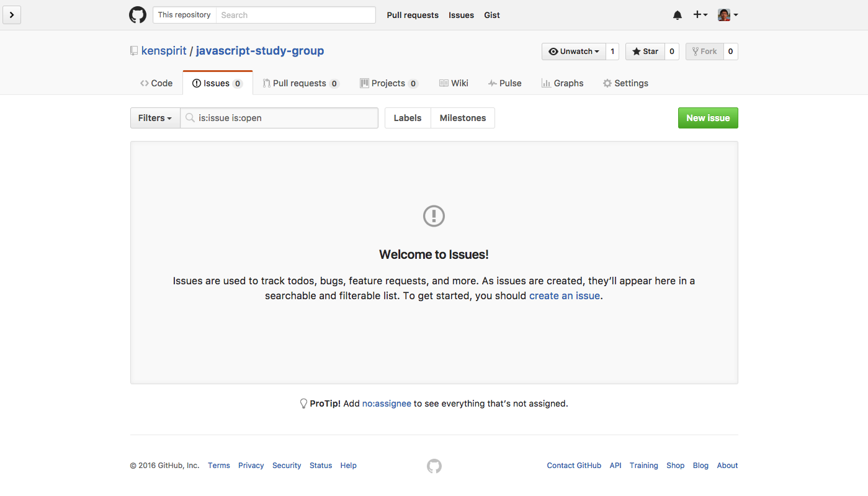
Task: Open the Training footer link
Action: (644, 466)
